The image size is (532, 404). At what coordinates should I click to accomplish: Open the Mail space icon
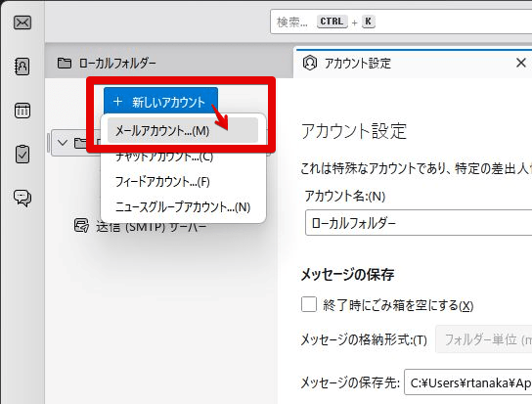[22, 22]
